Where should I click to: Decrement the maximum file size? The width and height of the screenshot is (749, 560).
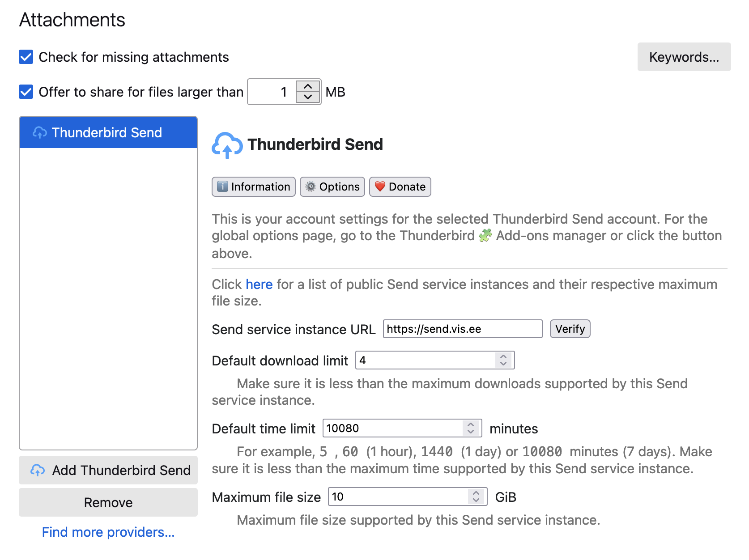[x=476, y=500]
